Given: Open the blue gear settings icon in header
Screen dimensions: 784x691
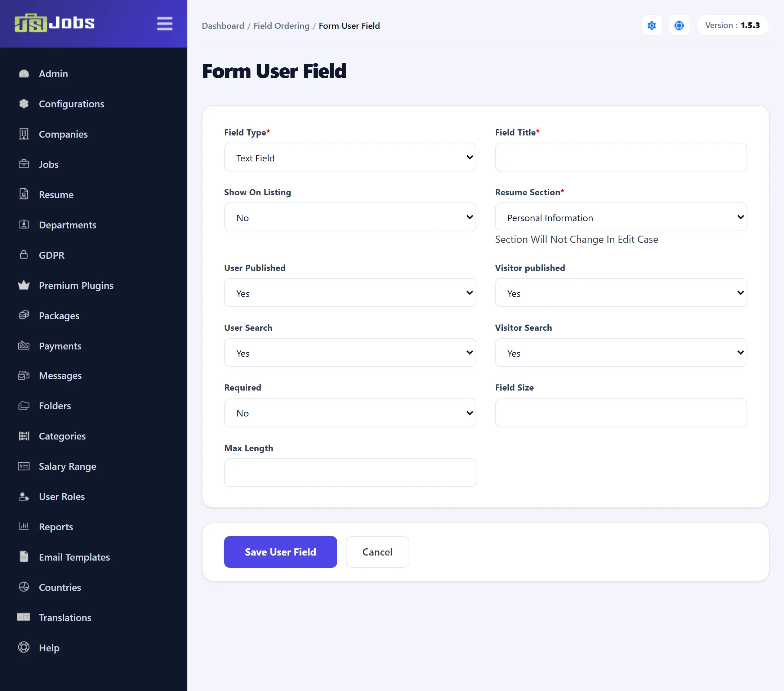Looking at the screenshot, I should pos(652,26).
